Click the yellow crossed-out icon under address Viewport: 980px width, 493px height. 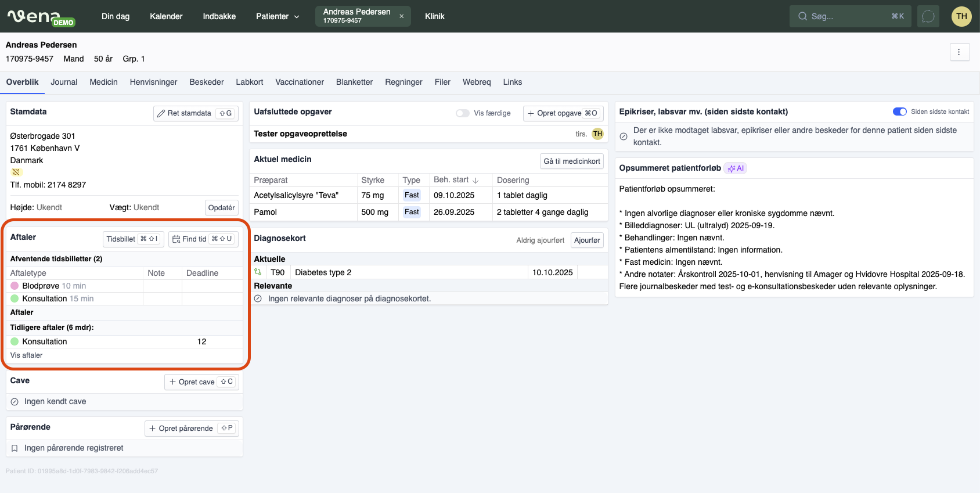[x=16, y=172]
